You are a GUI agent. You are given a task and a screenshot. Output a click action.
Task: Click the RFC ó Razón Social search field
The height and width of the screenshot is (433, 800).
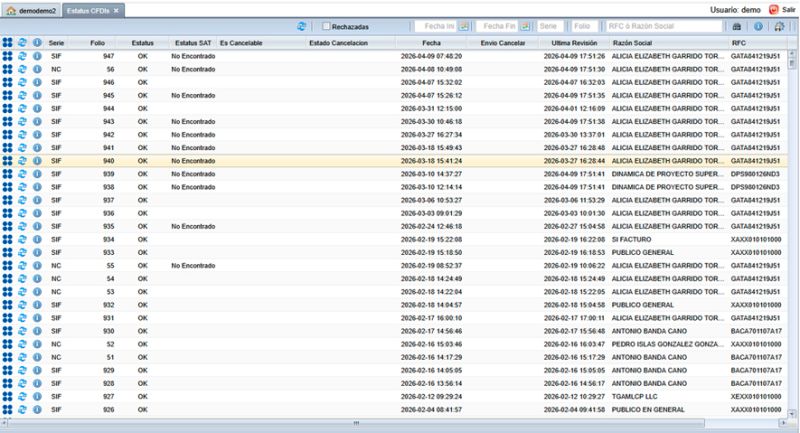click(x=662, y=26)
